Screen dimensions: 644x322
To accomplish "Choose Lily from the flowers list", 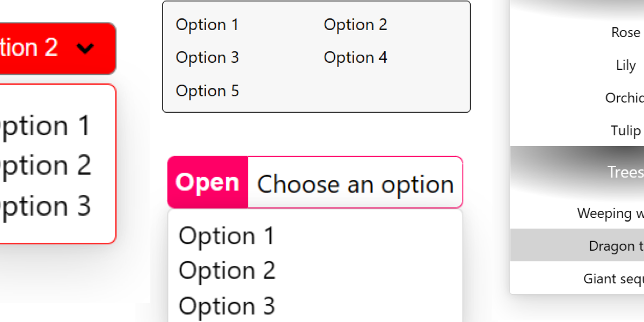I will 626,65.
